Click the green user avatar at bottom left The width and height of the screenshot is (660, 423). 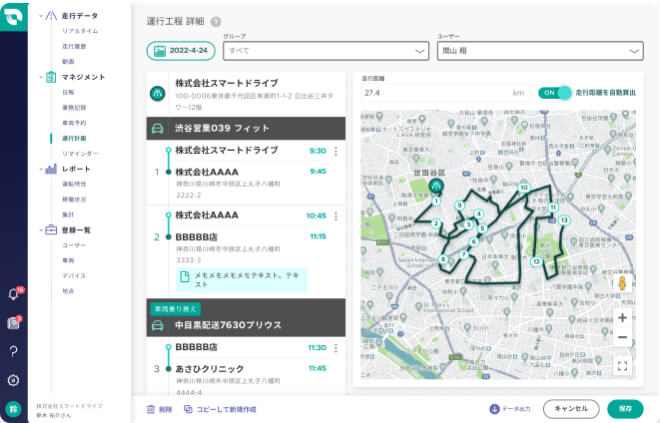13,409
